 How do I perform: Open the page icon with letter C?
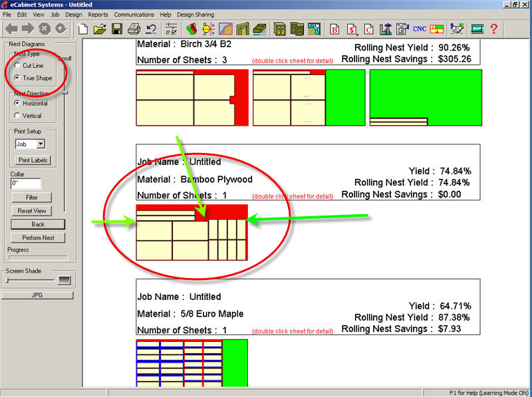tap(369, 29)
